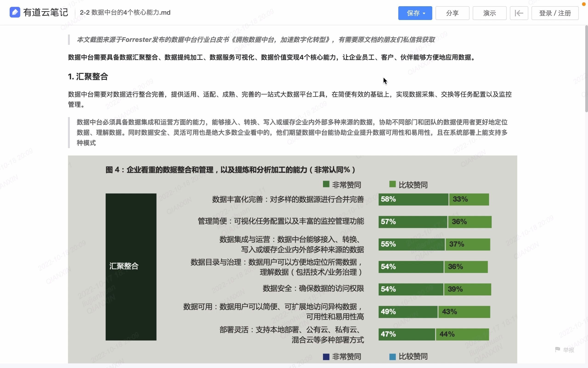Click the 44% bar segment
This screenshot has width=588, height=368.
(x=462, y=334)
